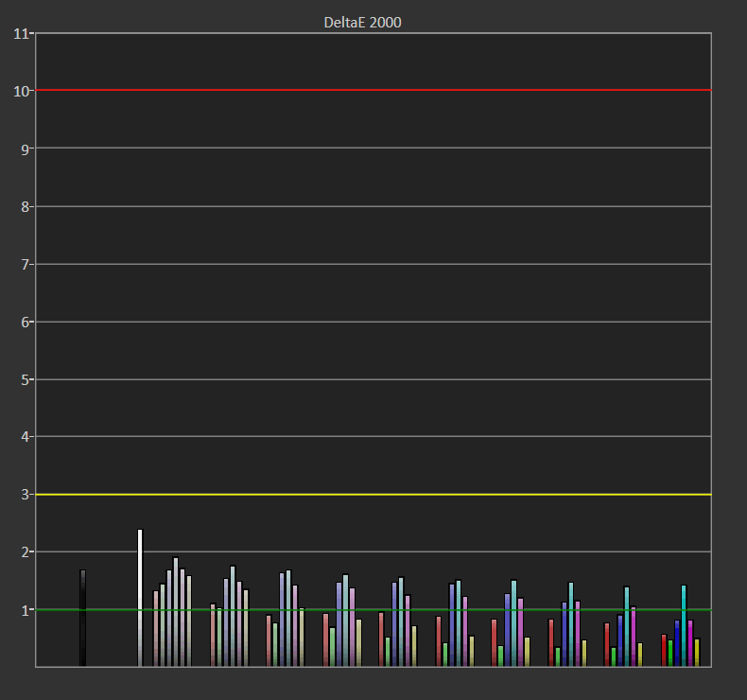Click the yellow threshold line at 3
The image size is (747, 700).
click(x=373, y=495)
